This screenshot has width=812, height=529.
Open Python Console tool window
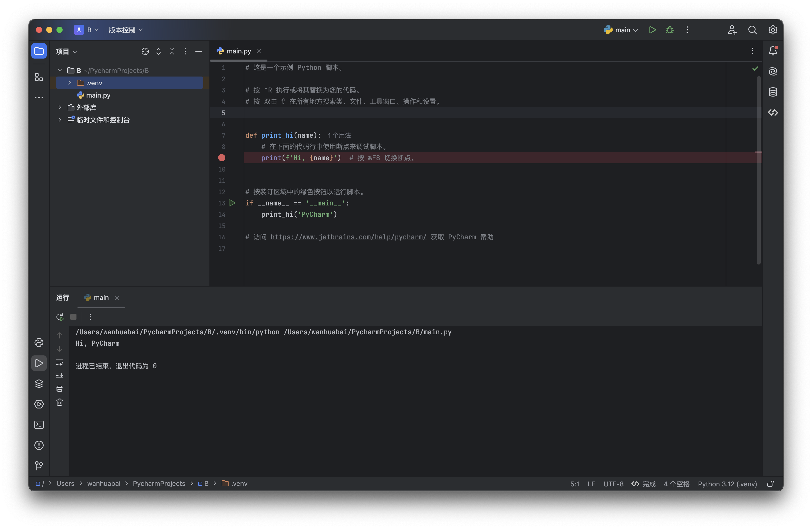pyautogui.click(x=39, y=342)
